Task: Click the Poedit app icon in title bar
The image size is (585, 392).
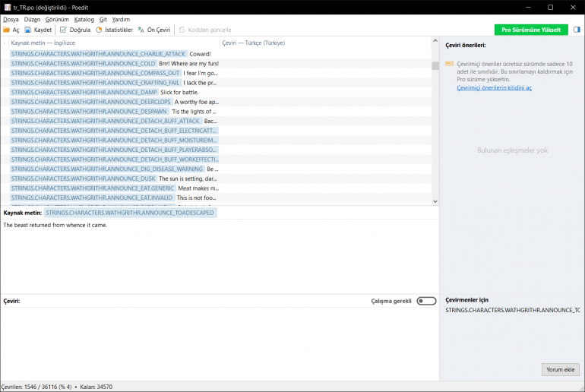Action: [7, 7]
